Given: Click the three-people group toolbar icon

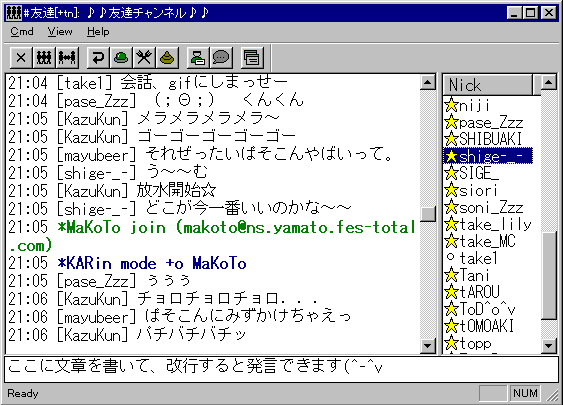Looking at the screenshot, I should 44,57.
